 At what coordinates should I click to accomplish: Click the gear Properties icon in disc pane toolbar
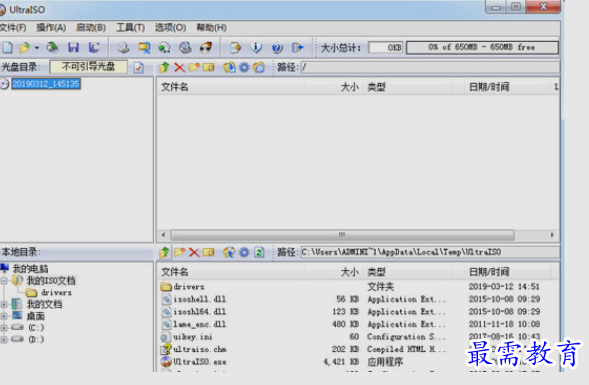244,67
